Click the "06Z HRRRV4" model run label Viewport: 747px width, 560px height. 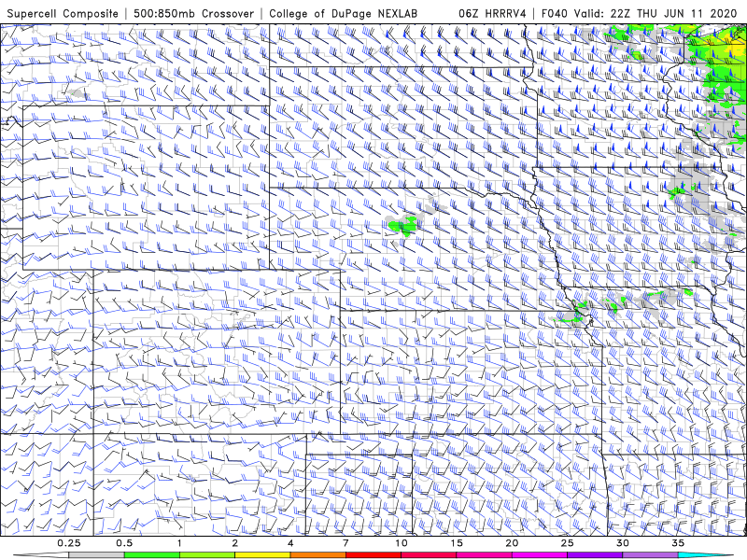point(492,14)
